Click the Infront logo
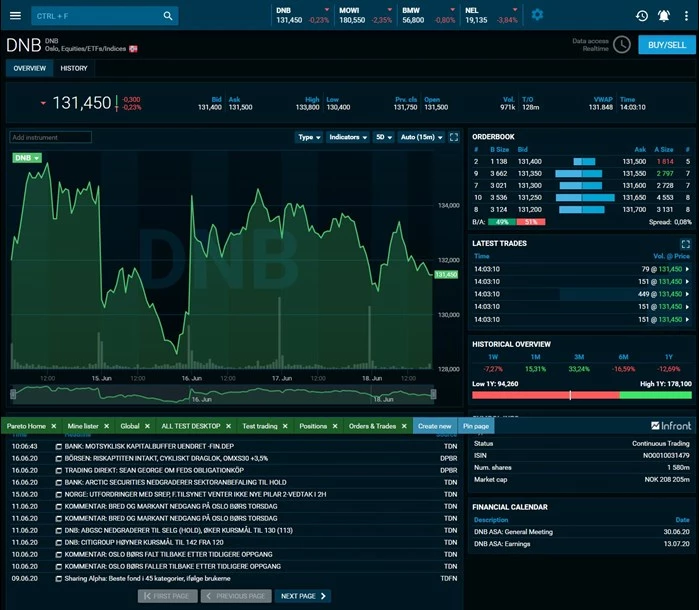Image resolution: width=699 pixels, height=610 pixels. (x=671, y=426)
